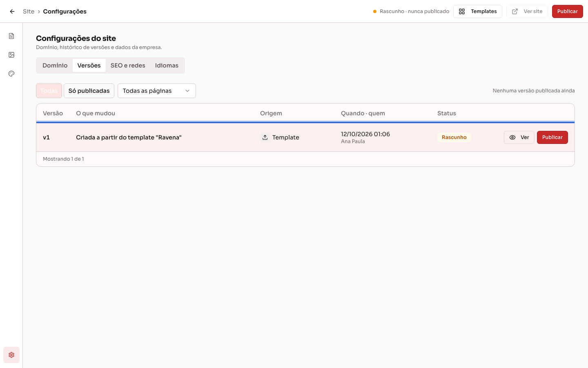
Task: Select the Versões tab
Action: [89, 65]
